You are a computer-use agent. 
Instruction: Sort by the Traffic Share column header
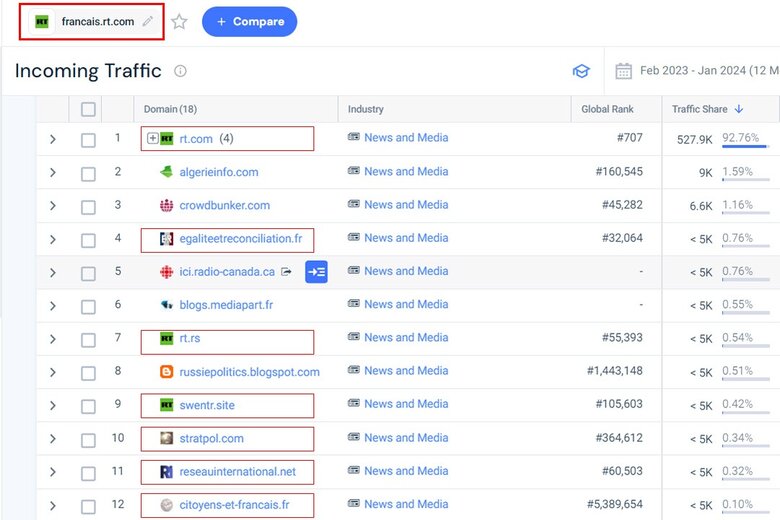coord(699,109)
